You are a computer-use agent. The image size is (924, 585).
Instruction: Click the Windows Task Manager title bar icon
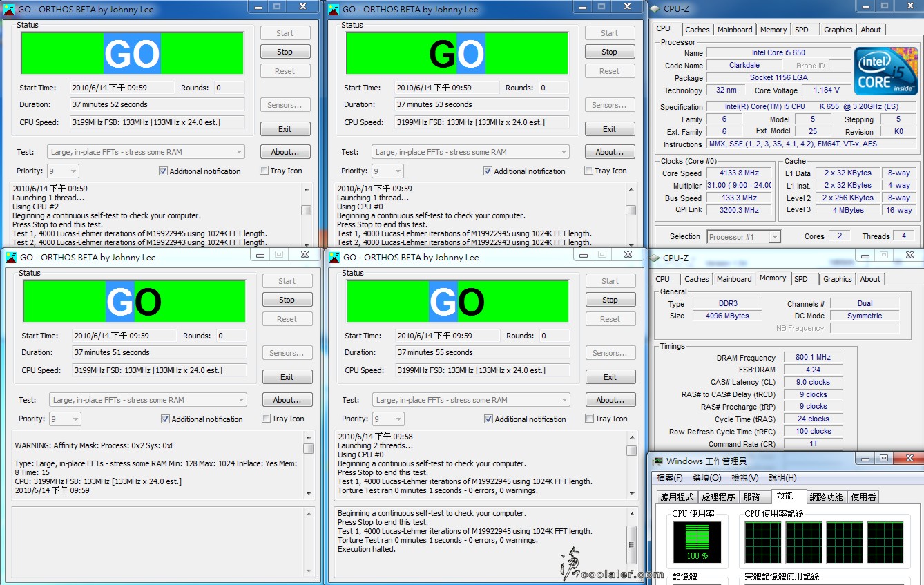pyautogui.click(x=657, y=461)
